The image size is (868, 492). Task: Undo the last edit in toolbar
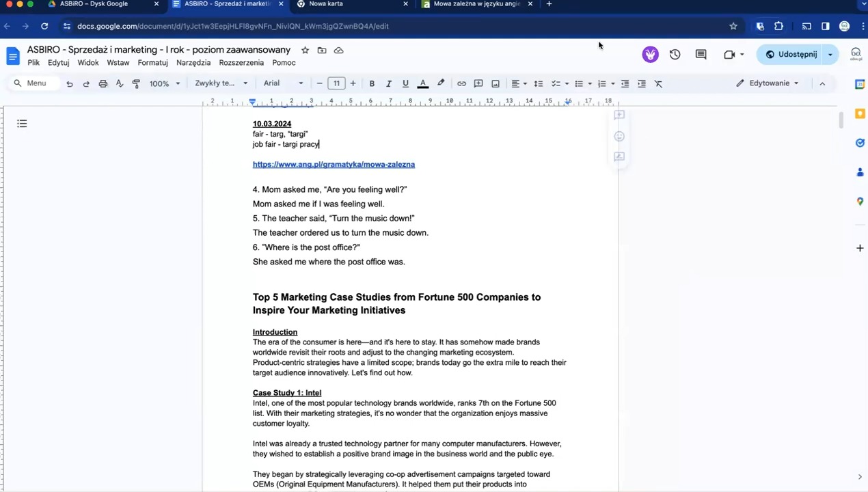(69, 83)
